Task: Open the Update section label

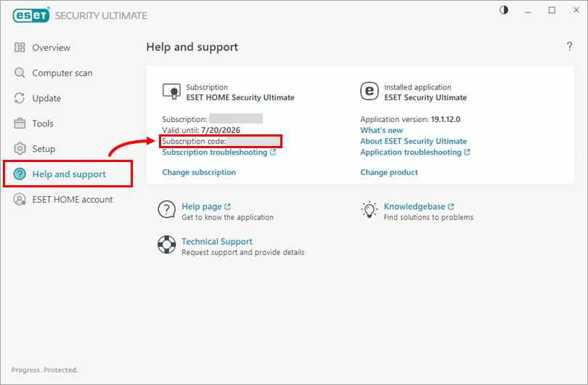Action: click(46, 98)
